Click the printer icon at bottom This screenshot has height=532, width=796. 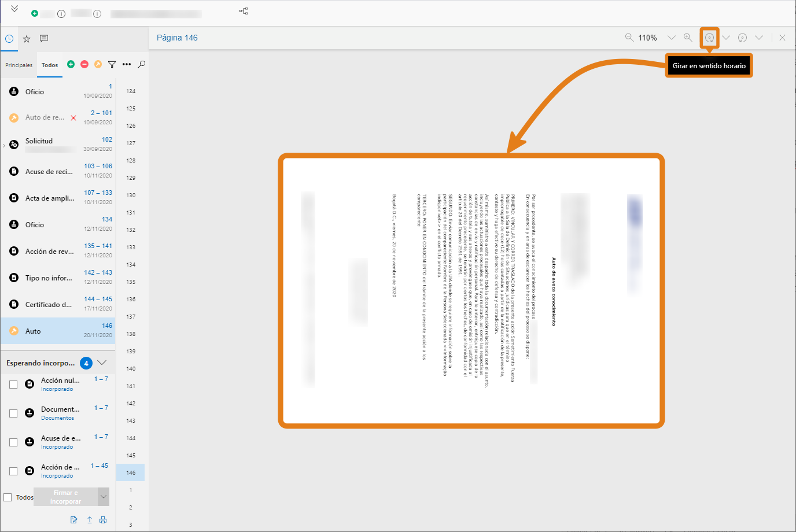103,520
